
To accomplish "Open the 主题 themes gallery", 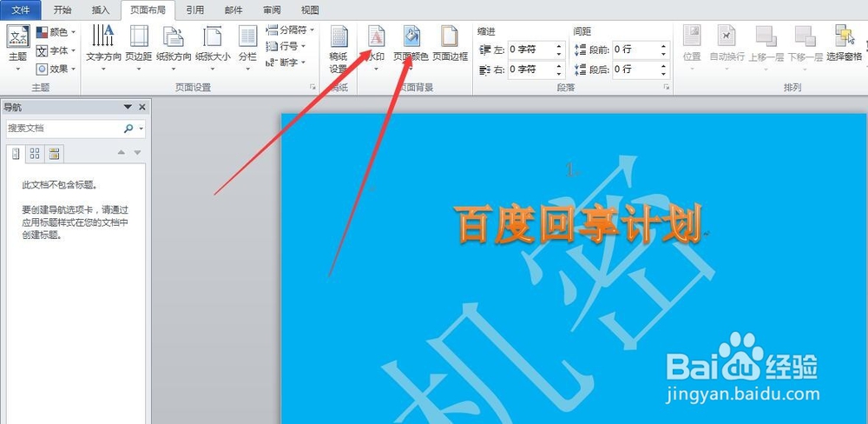I will (17, 48).
